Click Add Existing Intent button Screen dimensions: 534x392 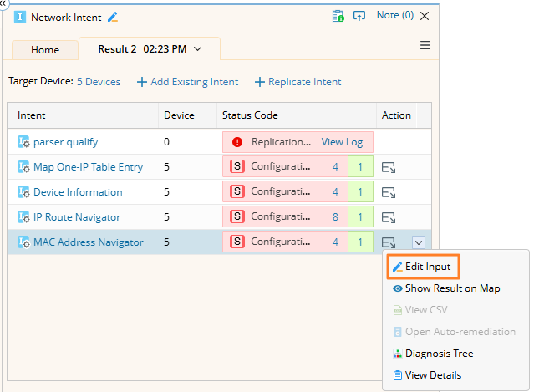point(188,82)
